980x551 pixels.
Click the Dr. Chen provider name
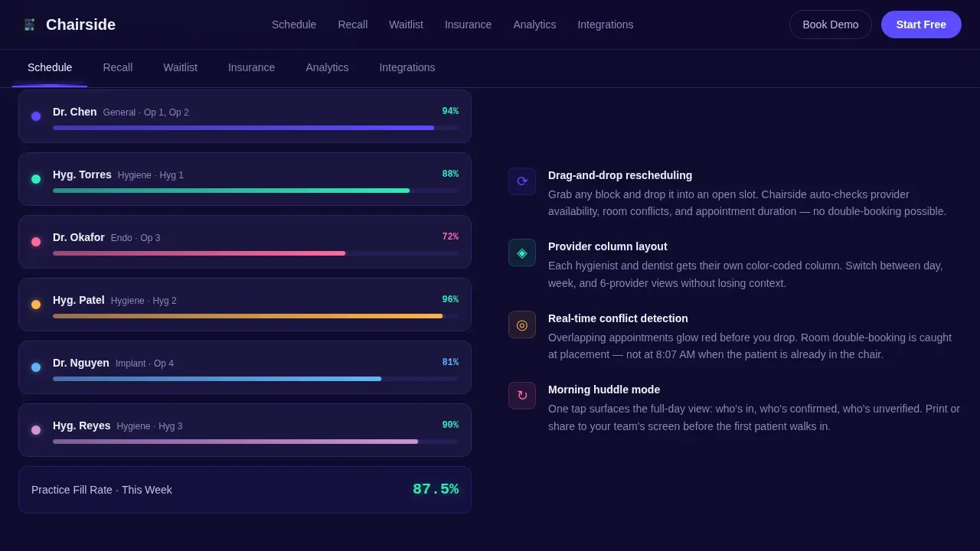tap(75, 112)
